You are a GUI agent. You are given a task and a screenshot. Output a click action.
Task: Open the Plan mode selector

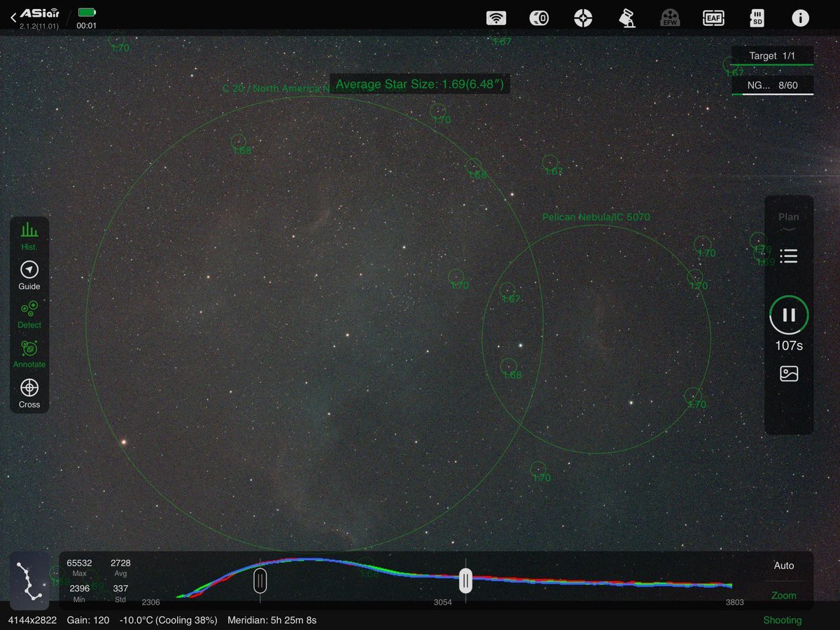(x=789, y=221)
